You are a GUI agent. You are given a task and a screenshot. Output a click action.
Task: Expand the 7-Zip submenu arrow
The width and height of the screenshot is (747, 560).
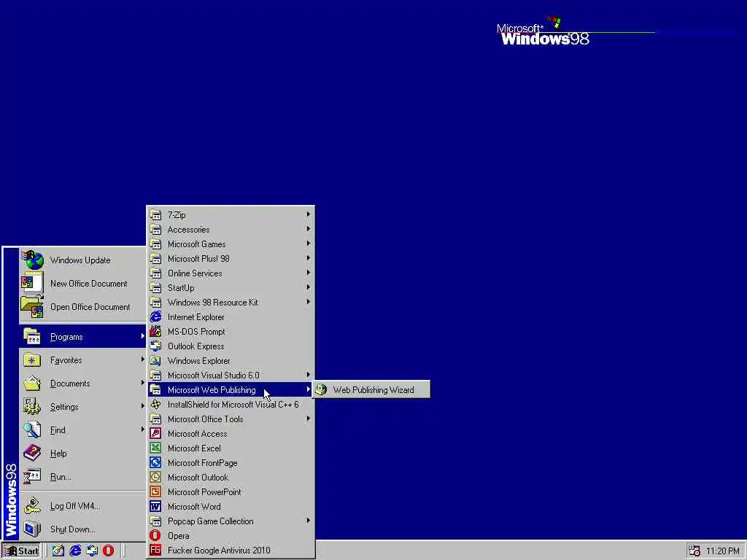[309, 214]
